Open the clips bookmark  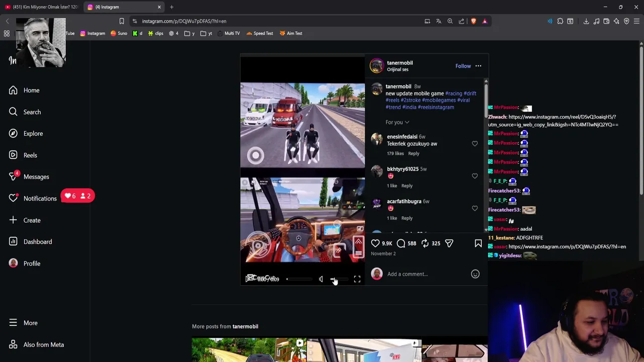pos(155,33)
